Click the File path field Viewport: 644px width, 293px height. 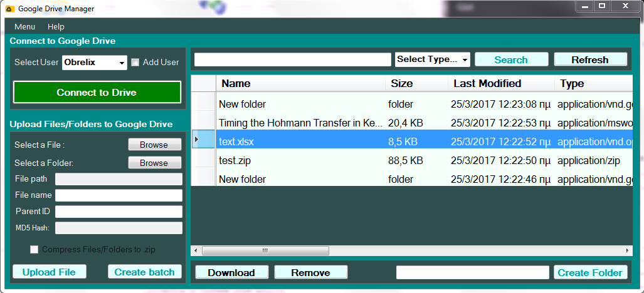pos(119,179)
